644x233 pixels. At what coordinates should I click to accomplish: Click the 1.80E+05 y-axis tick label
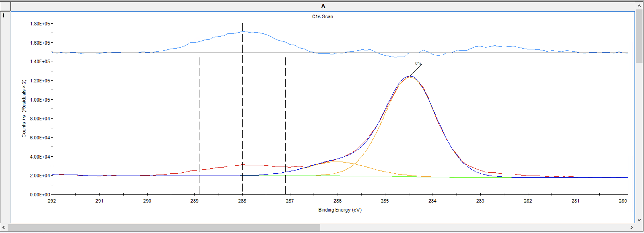pyautogui.click(x=40, y=24)
